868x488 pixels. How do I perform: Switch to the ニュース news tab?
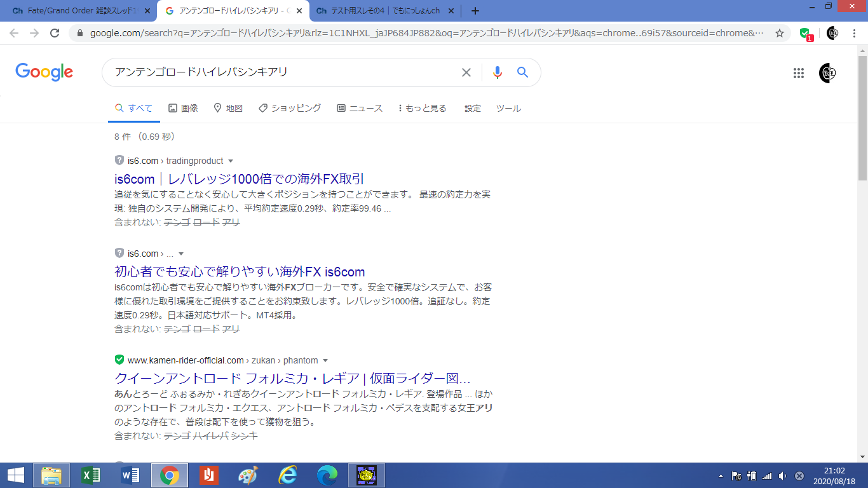360,108
